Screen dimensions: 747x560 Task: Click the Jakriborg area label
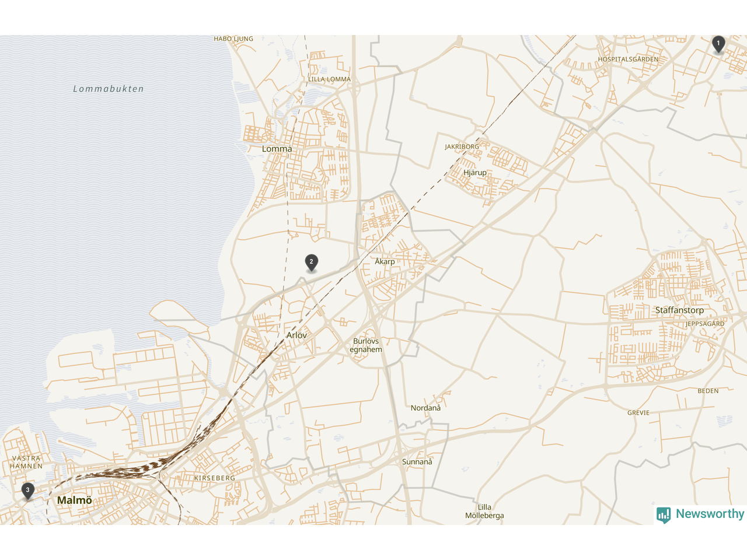pyautogui.click(x=462, y=146)
